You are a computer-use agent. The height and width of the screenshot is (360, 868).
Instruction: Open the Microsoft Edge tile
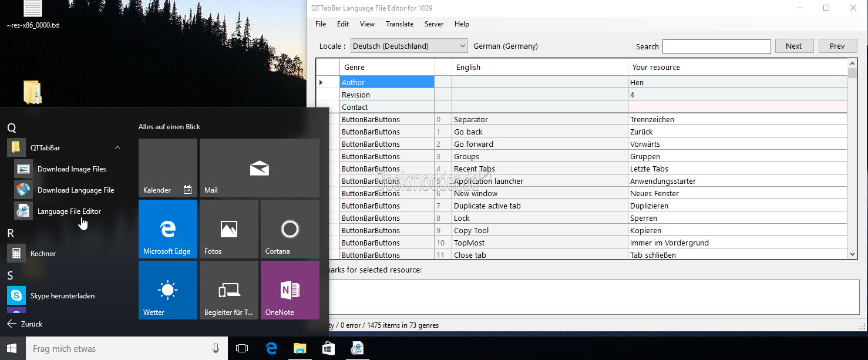coord(168,229)
